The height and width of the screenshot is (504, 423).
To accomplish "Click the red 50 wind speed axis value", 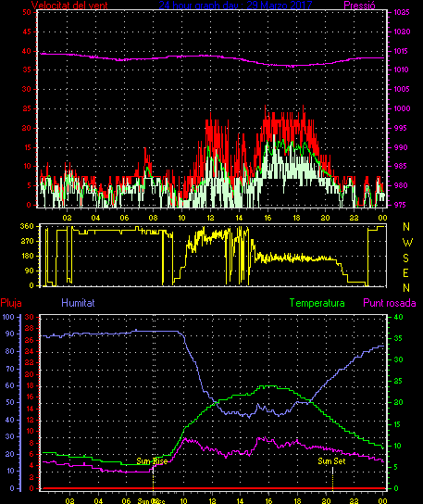I will (x=27, y=12).
